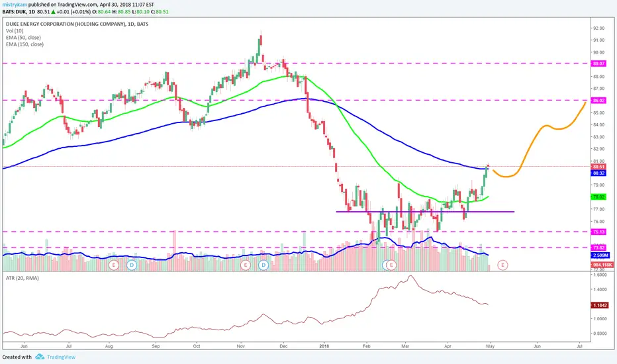Click the earnings E marker between Feb and Mar
The image size is (617, 364).
pyautogui.click(x=391, y=265)
